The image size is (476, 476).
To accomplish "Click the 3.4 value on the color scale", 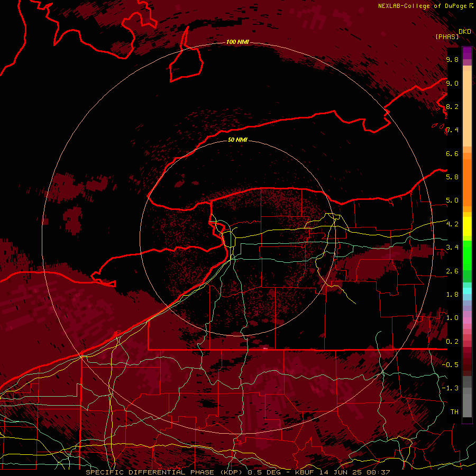I will pos(452,248).
